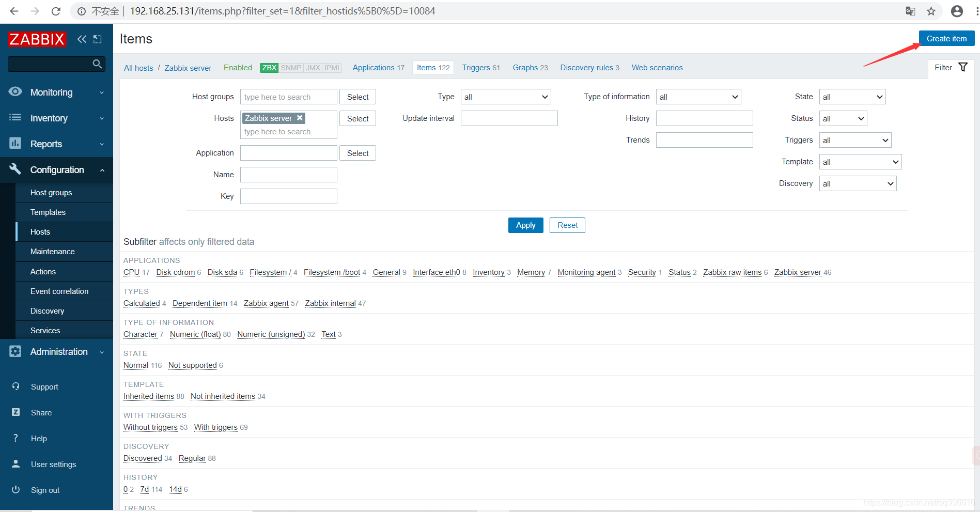Viewport: 980px width, 512px height.
Task: Click the Name input field
Action: (289, 175)
